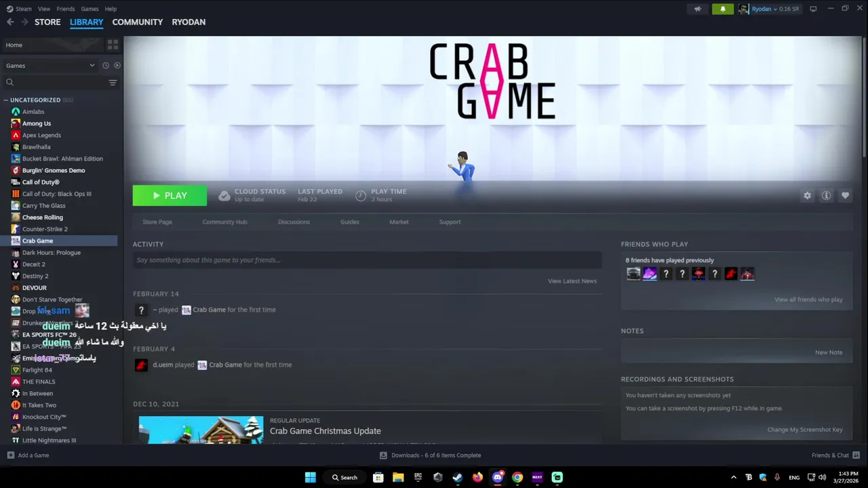
Task: Click the Add a Game plus icon
Action: (x=10, y=455)
